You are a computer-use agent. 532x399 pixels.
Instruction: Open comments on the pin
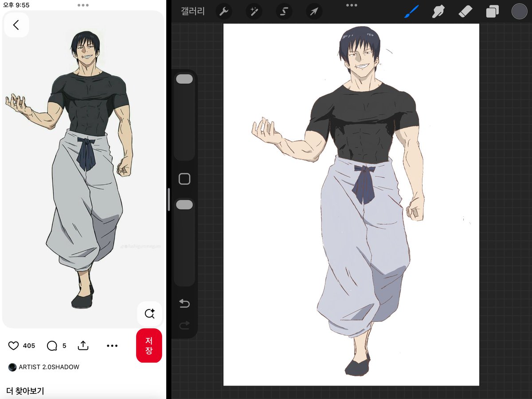tap(52, 346)
